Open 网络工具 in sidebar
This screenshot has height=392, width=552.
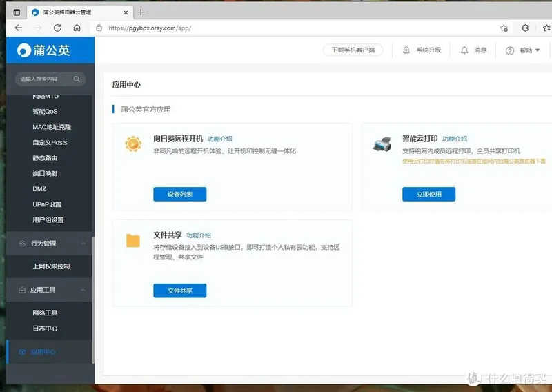[x=45, y=313]
